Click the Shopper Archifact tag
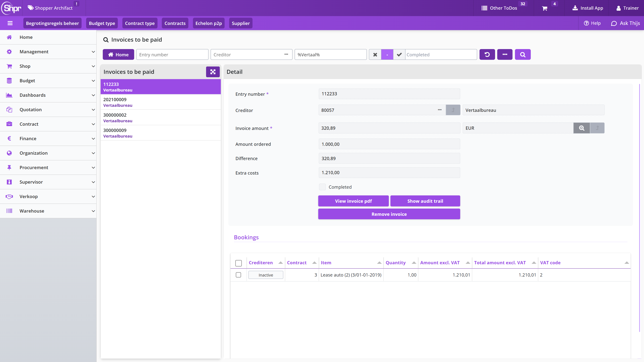Viewport: 644px width, 362px height. [50, 8]
